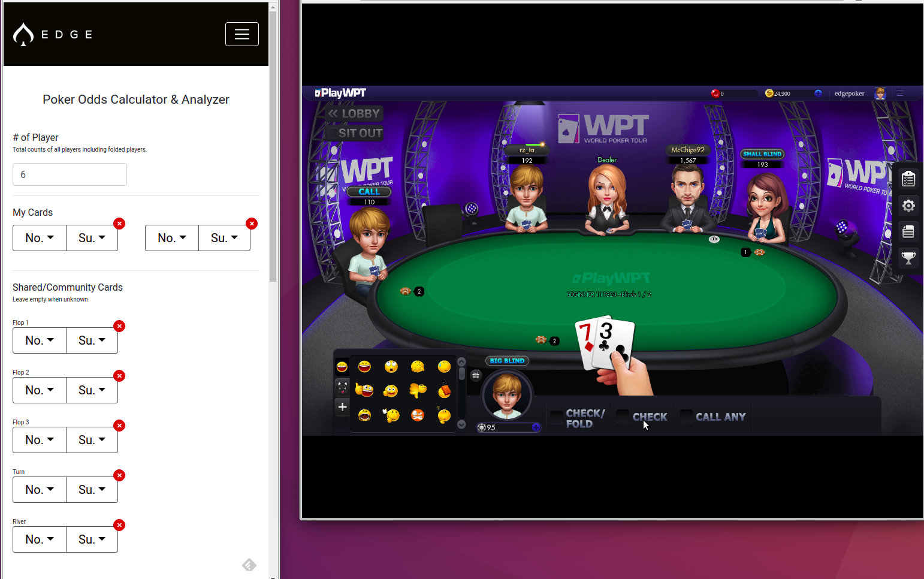Clear the Turn card
Viewport: 924px width, 579px height.
pyautogui.click(x=120, y=475)
